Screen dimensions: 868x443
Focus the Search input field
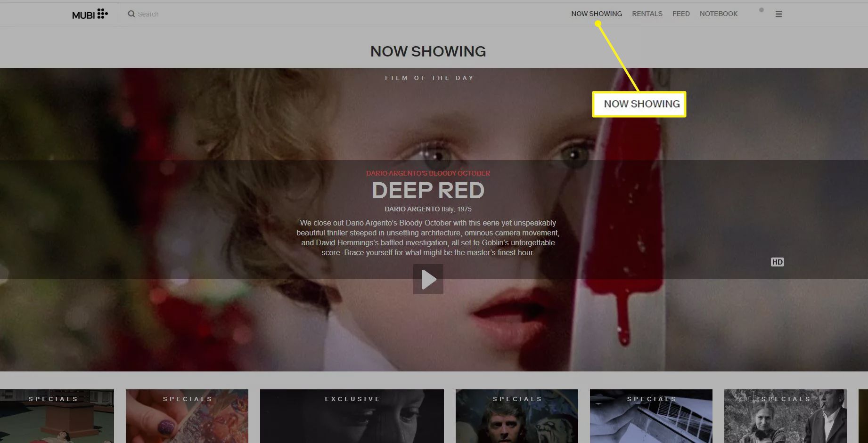[x=148, y=14]
